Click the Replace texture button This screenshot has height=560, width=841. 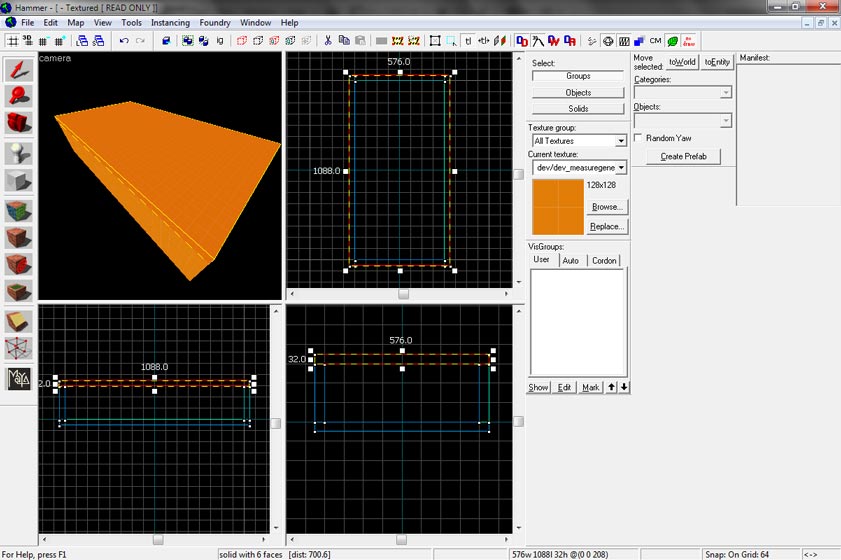tap(607, 226)
